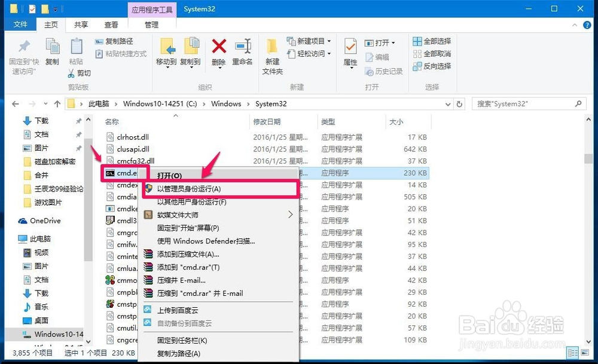598x364 pixels.
Task: Click the red Delete (删除) icon
Action: tap(219, 47)
